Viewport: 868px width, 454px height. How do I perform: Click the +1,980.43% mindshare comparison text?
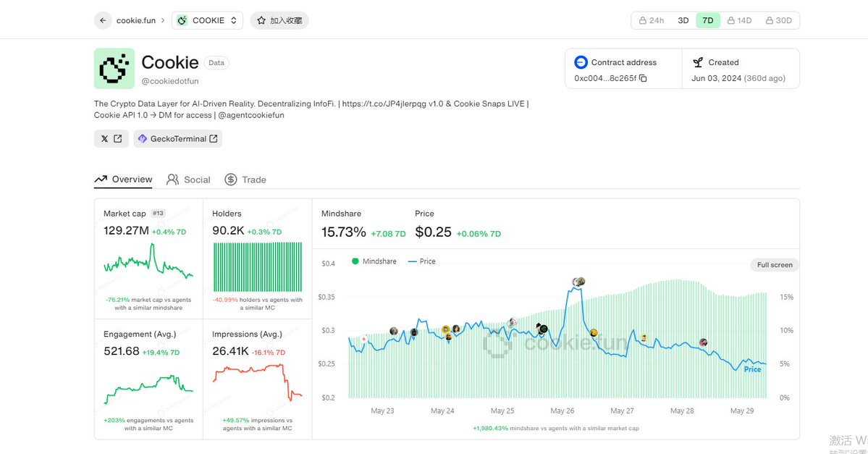(556, 428)
